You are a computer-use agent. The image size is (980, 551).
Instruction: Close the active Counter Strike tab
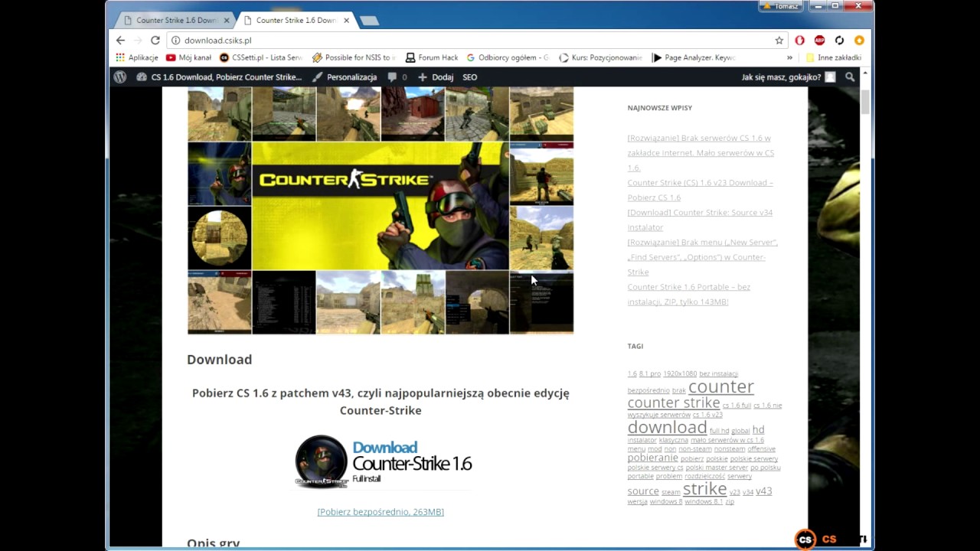tap(347, 21)
